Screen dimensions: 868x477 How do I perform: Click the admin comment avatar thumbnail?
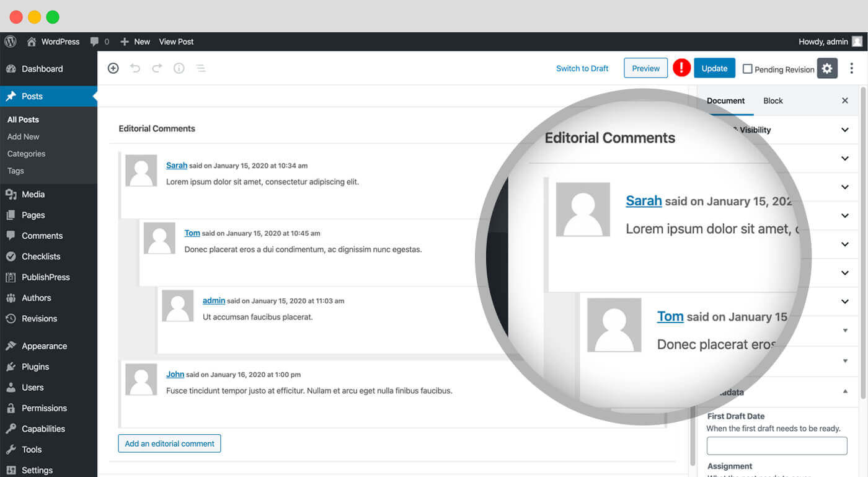point(178,306)
